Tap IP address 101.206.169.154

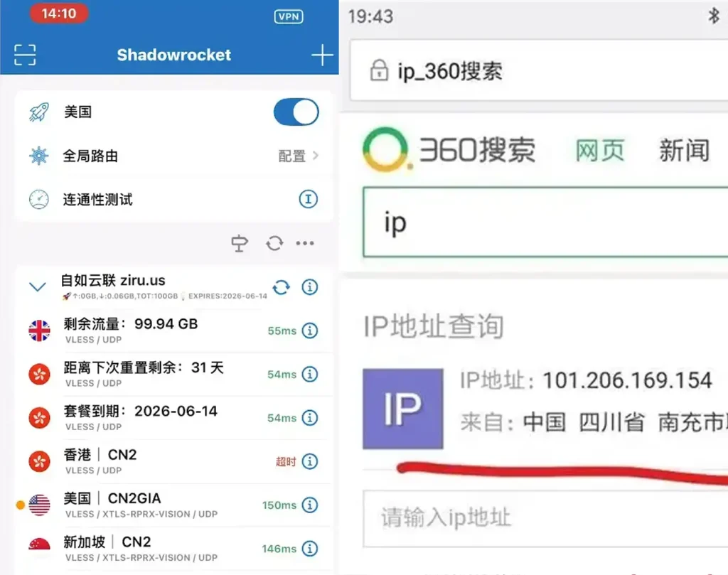click(x=627, y=380)
